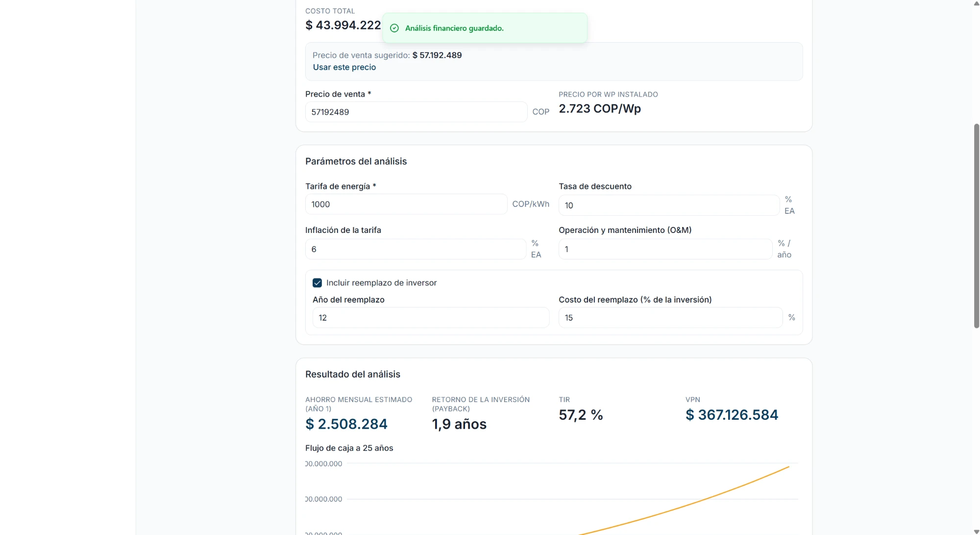980x535 pixels.
Task: Click the 'Resultado del análisis' heading
Action: pyautogui.click(x=353, y=374)
